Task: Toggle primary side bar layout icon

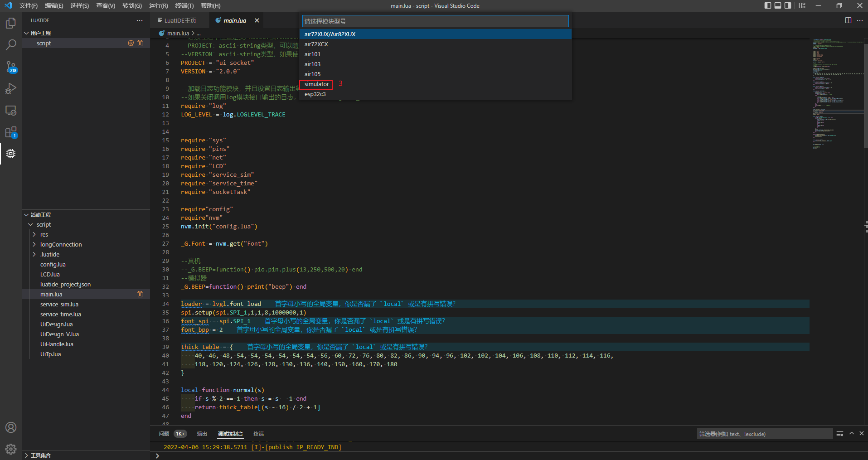Action: coord(768,5)
